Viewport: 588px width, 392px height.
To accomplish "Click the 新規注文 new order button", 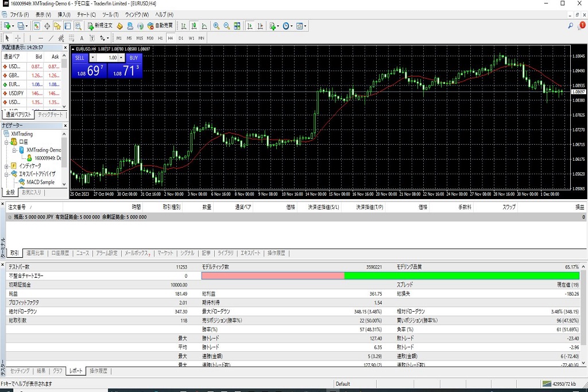I will coord(100,26).
